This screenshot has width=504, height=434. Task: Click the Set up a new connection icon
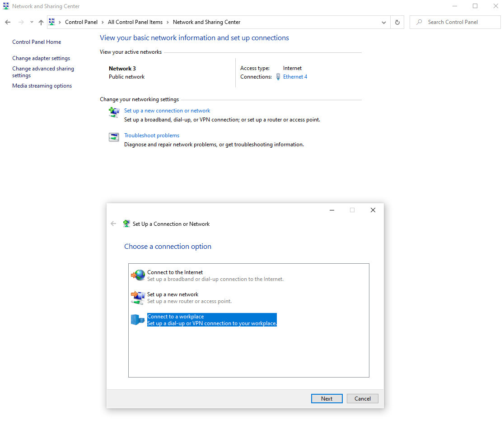pos(114,112)
